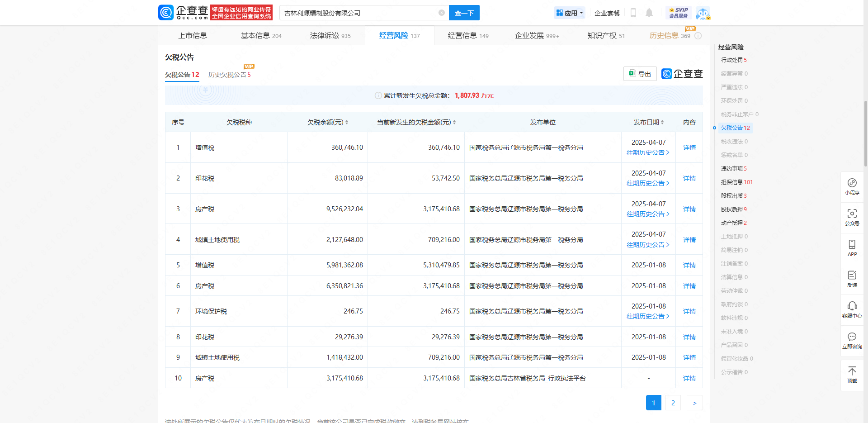Expand 往期历史公告 for row 3 房产税

coord(648,214)
